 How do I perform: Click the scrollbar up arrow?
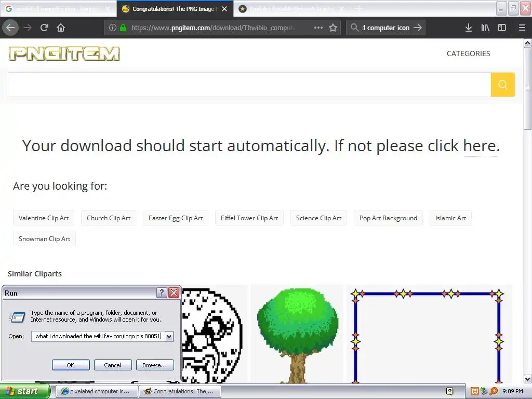click(x=528, y=43)
